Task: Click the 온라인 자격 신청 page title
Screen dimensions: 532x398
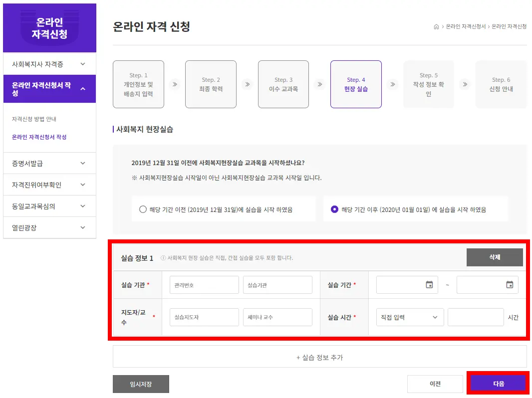Action: pyautogui.click(x=151, y=26)
